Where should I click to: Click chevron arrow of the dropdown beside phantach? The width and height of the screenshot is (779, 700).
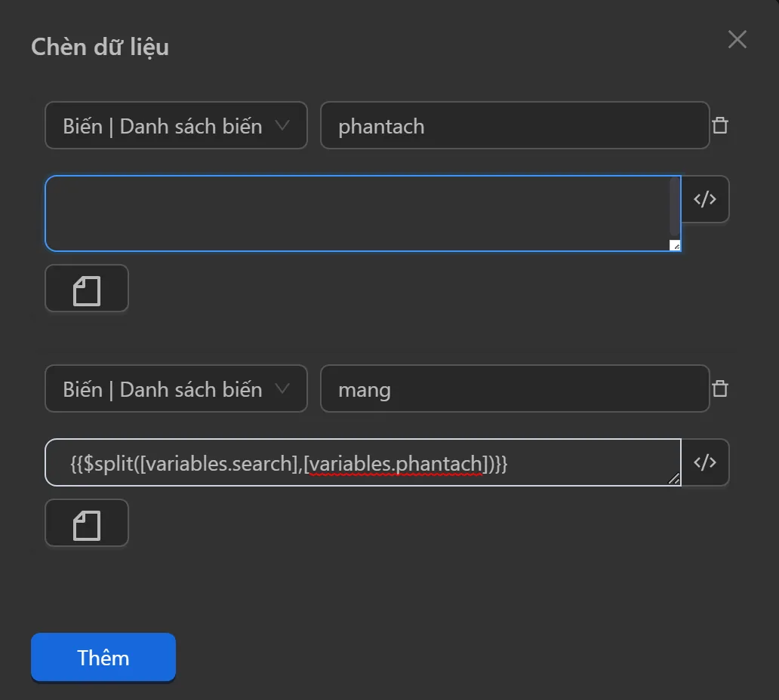pos(282,125)
